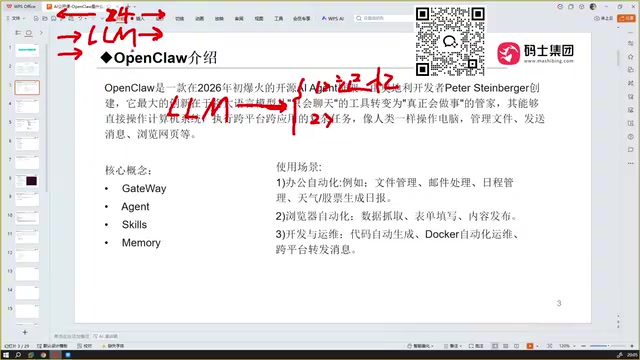Screen dimensions: 640x360
Task: Click the Memory bullet text
Action: pos(141,243)
